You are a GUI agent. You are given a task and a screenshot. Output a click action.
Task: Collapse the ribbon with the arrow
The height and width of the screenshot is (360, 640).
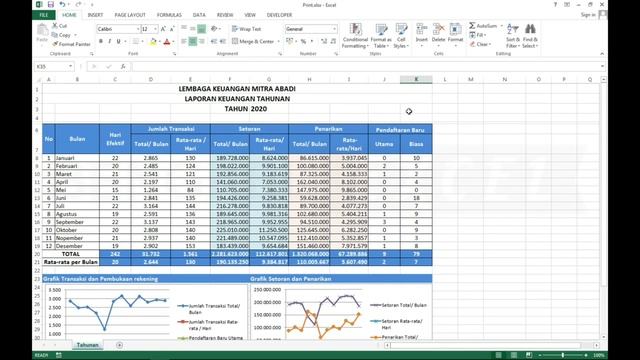click(602, 53)
